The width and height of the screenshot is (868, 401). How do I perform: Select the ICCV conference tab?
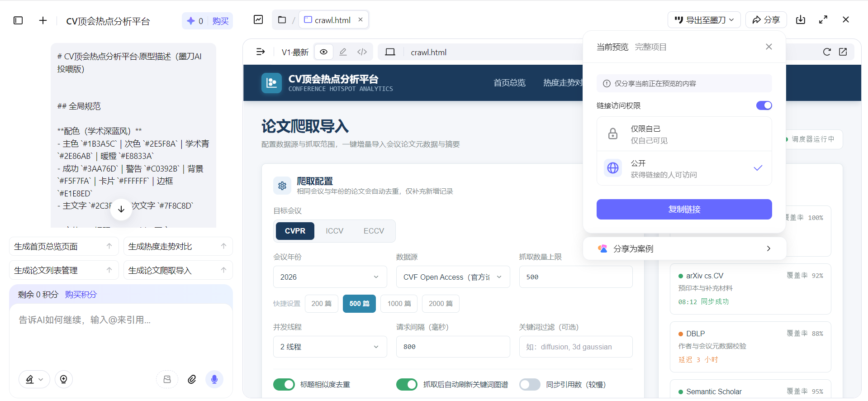pos(335,231)
